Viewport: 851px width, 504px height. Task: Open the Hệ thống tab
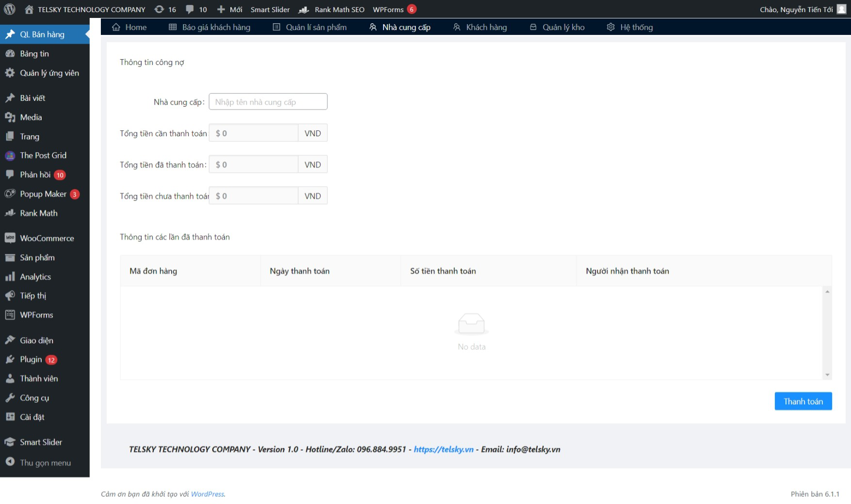(x=630, y=27)
